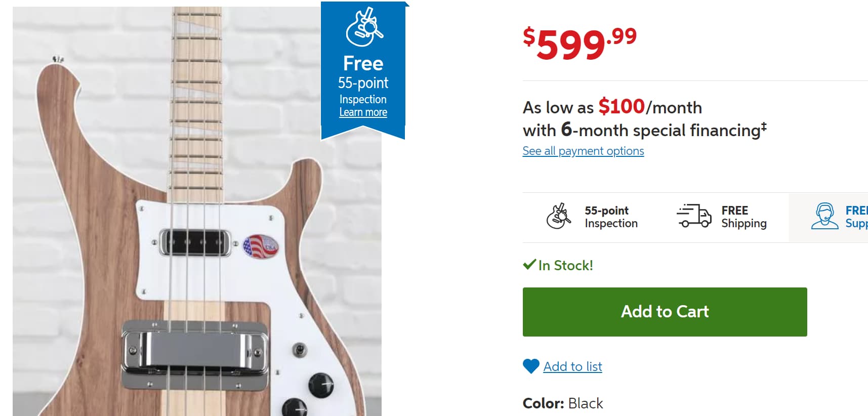Click the Free Support text label
Screen dimensions: 868x416
point(856,217)
